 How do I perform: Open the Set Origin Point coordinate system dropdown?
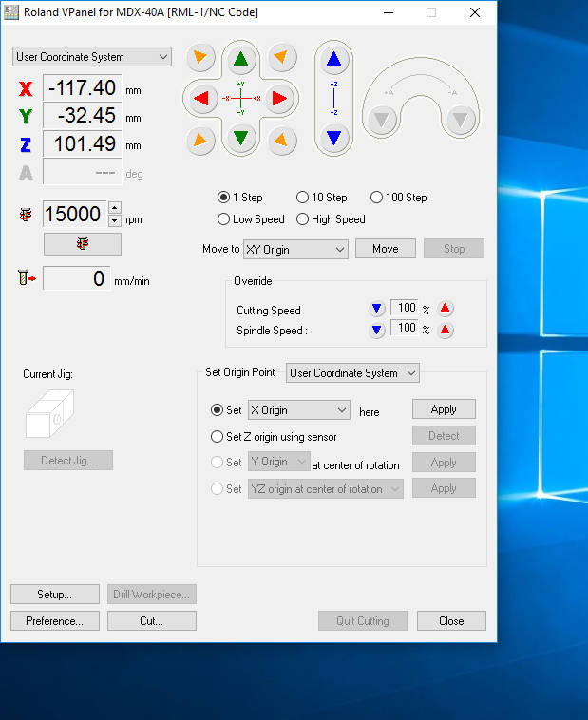(x=352, y=373)
